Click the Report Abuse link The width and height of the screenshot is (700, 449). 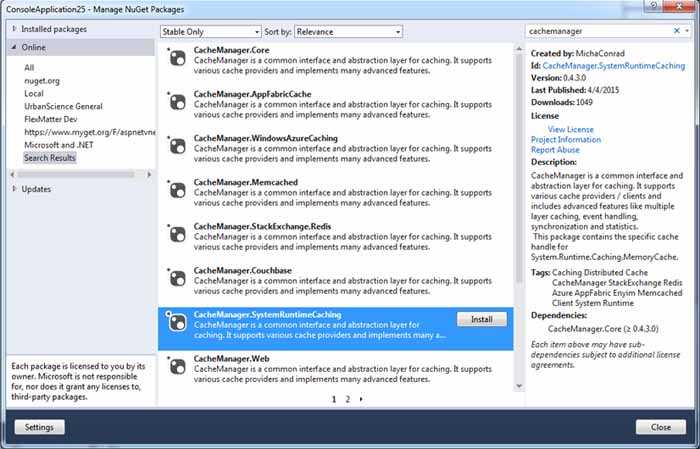coord(555,150)
